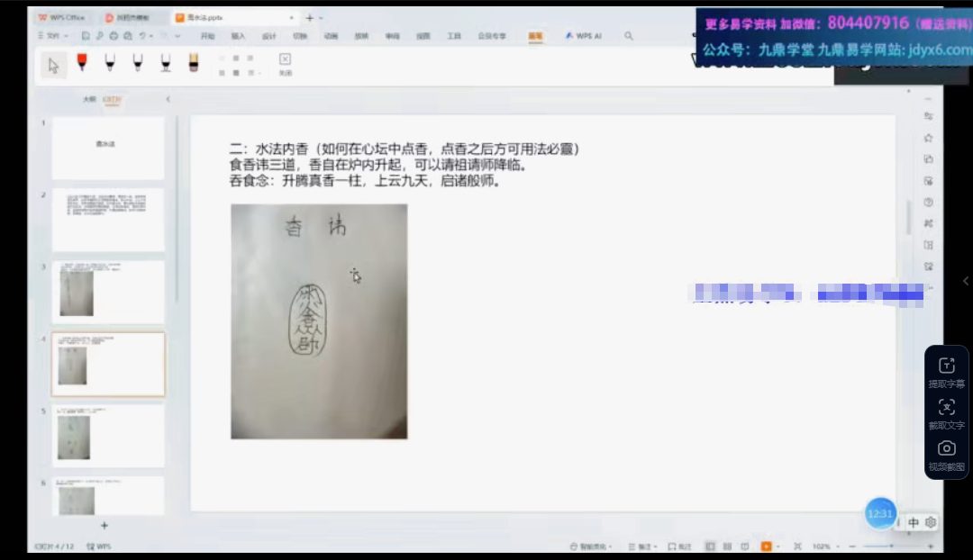This screenshot has width=973, height=560.
Task: Open the 插入 Insert ribbon tab
Action: click(238, 36)
